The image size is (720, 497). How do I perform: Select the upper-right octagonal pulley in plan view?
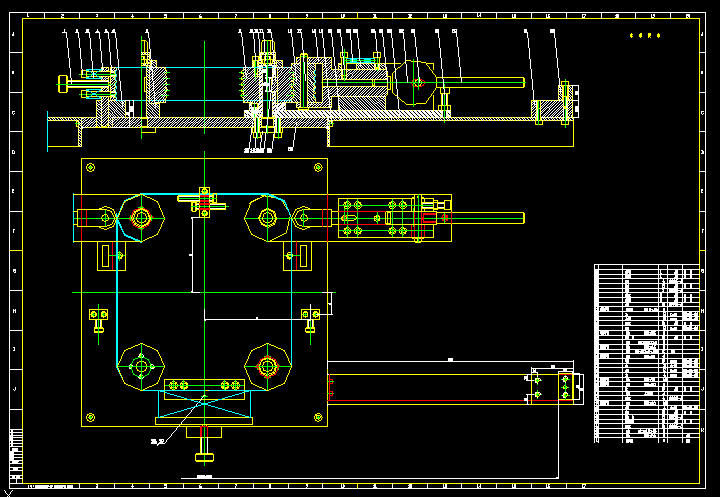tap(267, 217)
